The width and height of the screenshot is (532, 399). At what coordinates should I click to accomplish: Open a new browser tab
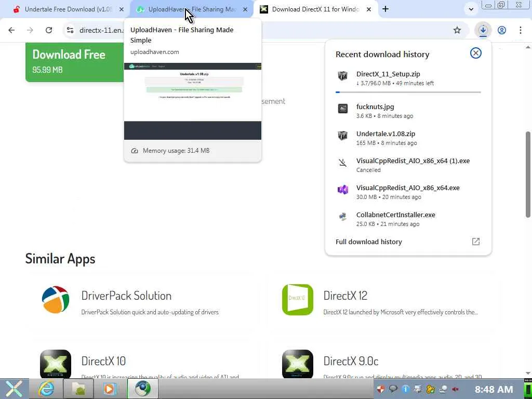pyautogui.click(x=385, y=9)
